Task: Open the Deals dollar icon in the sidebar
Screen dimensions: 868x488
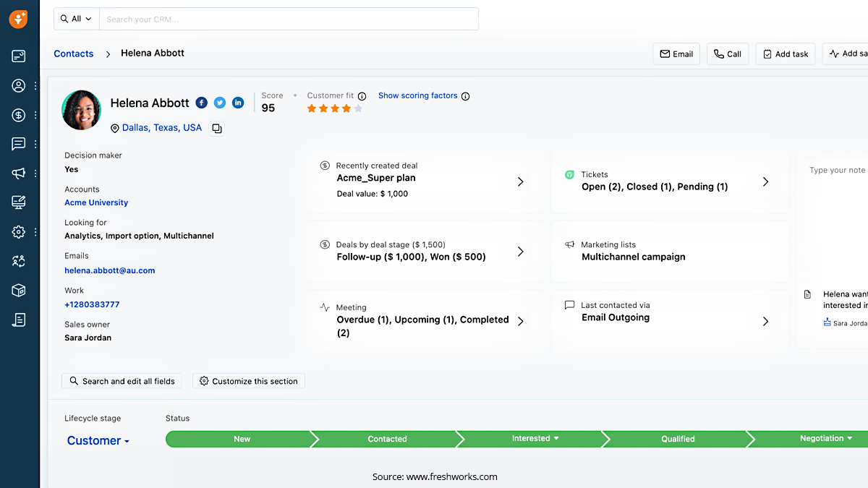Action: 19,115
